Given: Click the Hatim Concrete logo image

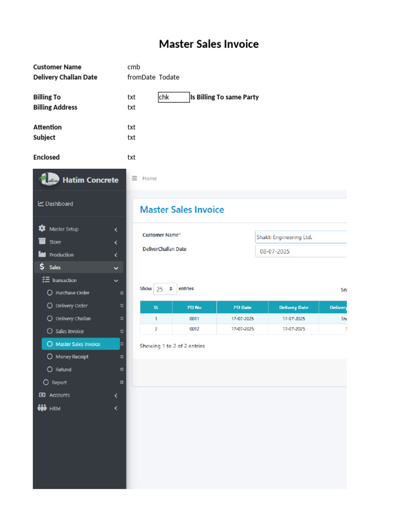Looking at the screenshot, I should point(49,179).
